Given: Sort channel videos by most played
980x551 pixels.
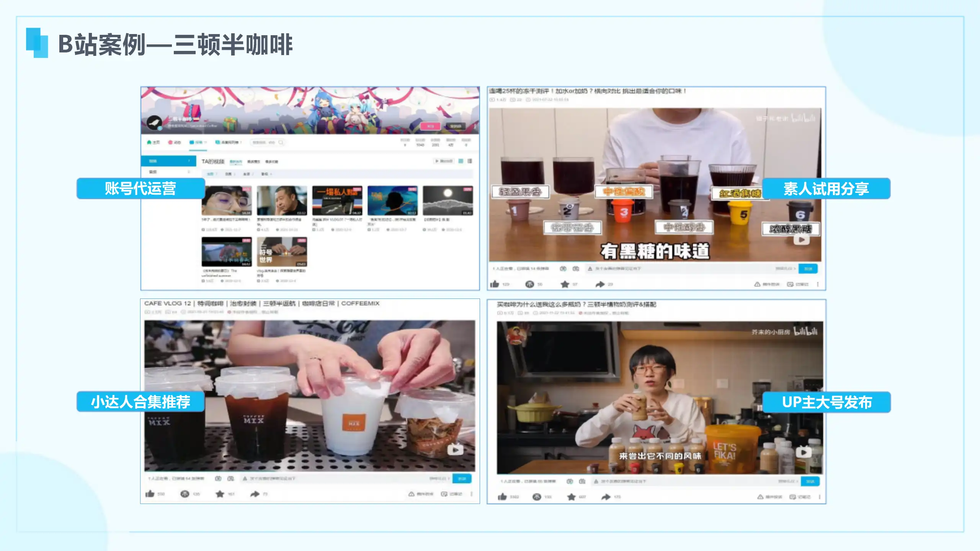Looking at the screenshot, I should click(253, 161).
